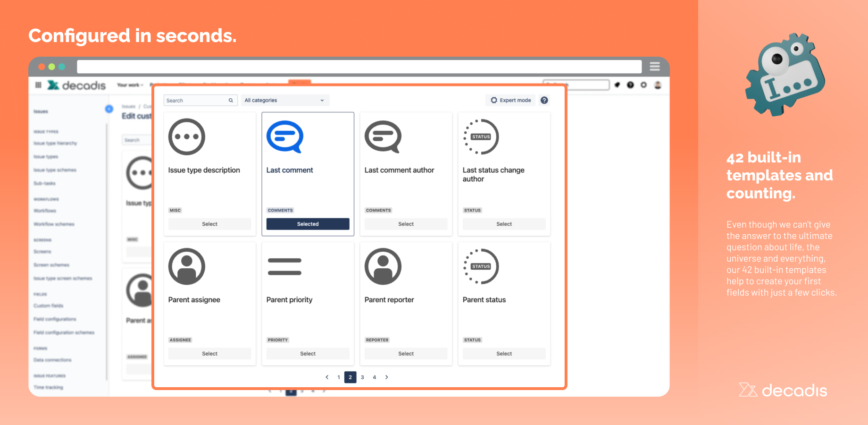Click the Last status change author icon

tap(481, 137)
